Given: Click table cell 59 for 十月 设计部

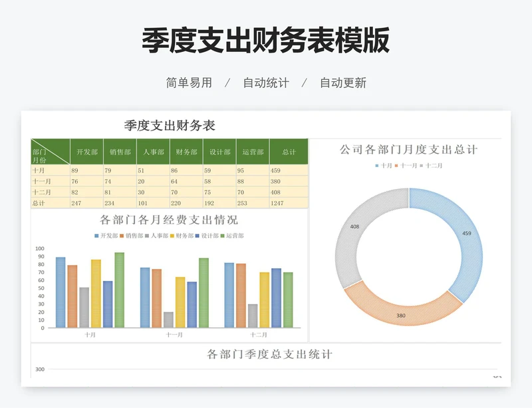Looking at the screenshot, I should coord(220,170).
